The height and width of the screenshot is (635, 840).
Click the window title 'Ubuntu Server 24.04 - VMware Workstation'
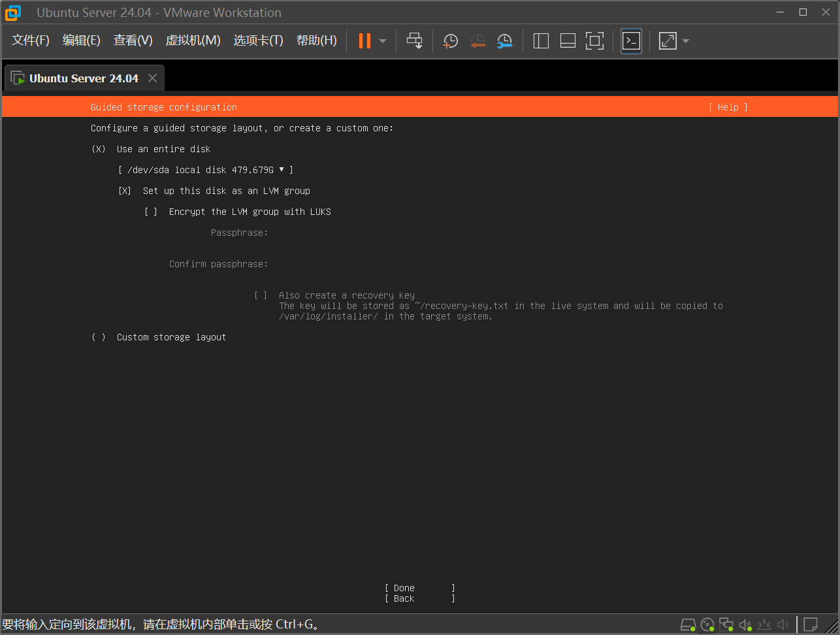[x=159, y=12]
